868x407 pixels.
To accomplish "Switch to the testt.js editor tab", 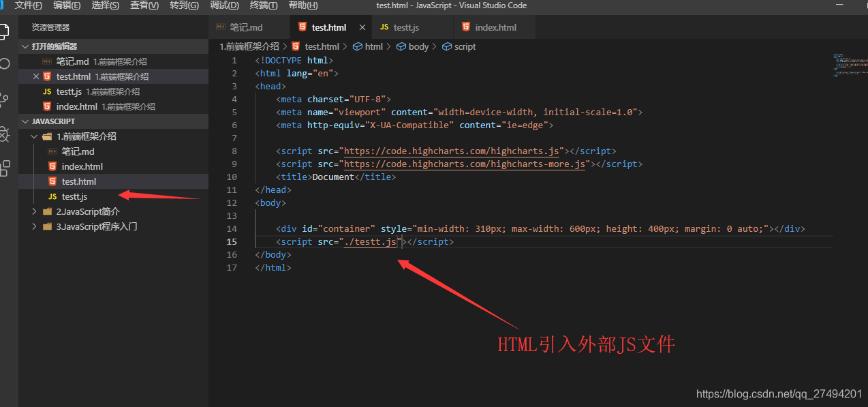I will click(413, 27).
